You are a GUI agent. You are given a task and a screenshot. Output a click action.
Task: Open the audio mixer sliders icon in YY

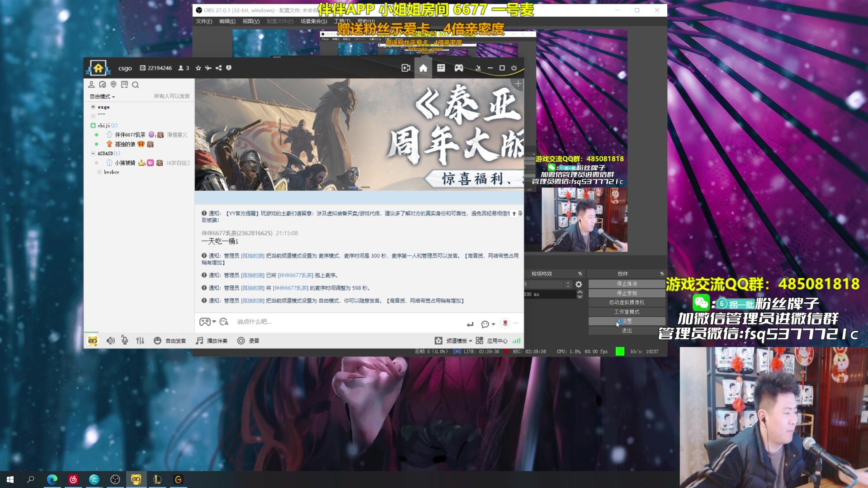pyautogui.click(x=140, y=340)
